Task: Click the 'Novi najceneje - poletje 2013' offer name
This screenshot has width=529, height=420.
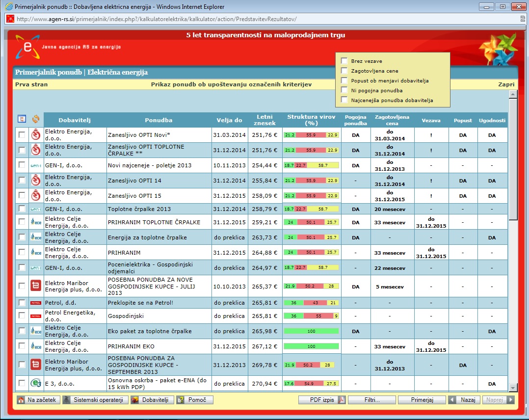Action: pos(150,165)
